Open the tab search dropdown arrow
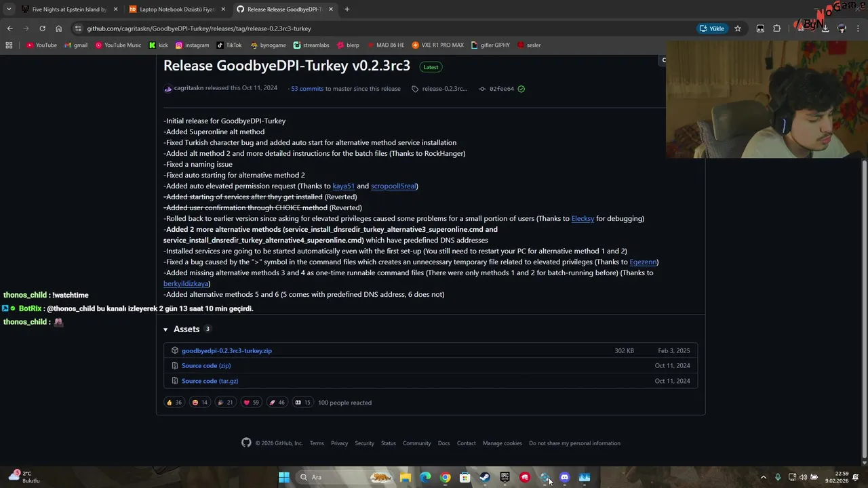This screenshot has height=488, width=868. pos(9,9)
